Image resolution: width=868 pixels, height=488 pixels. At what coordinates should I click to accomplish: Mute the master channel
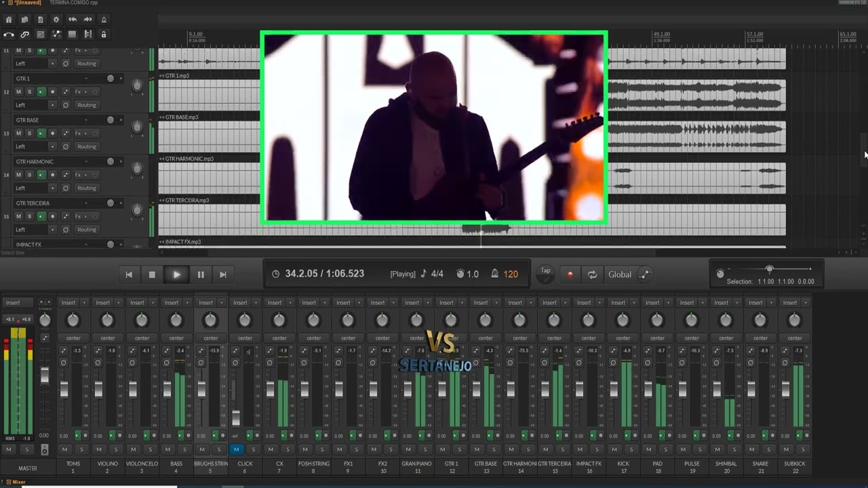pyautogui.click(x=9, y=449)
